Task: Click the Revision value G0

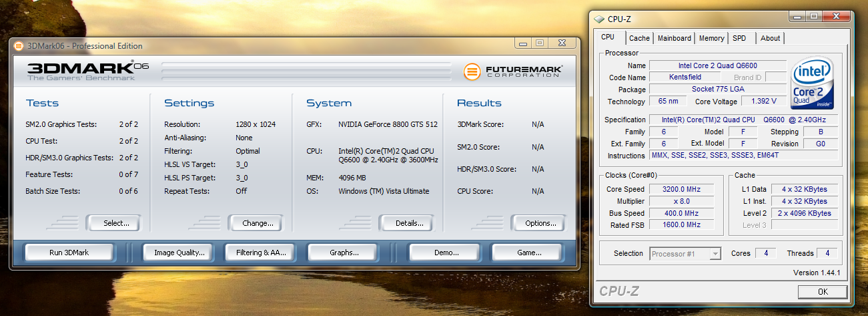Action: point(821,144)
